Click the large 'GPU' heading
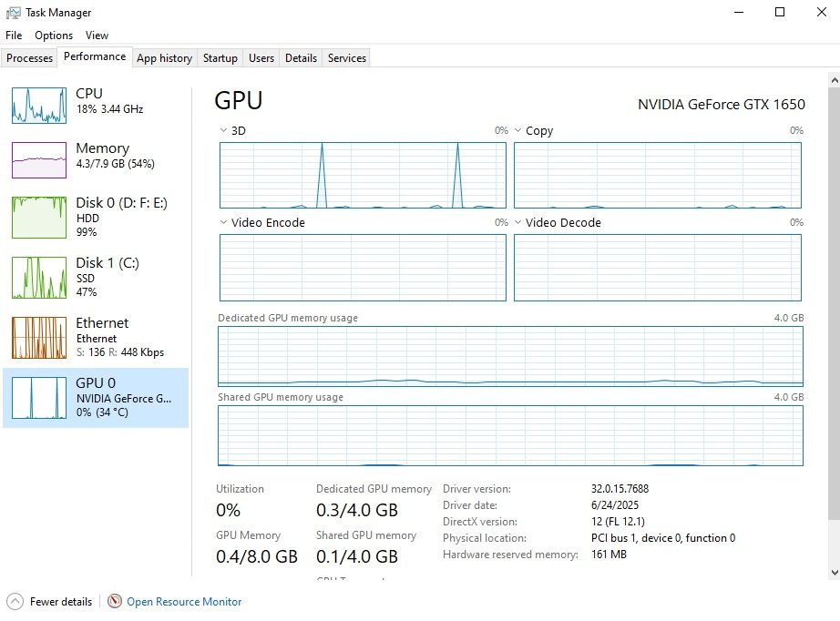This screenshot has height=621, width=840. click(x=239, y=101)
